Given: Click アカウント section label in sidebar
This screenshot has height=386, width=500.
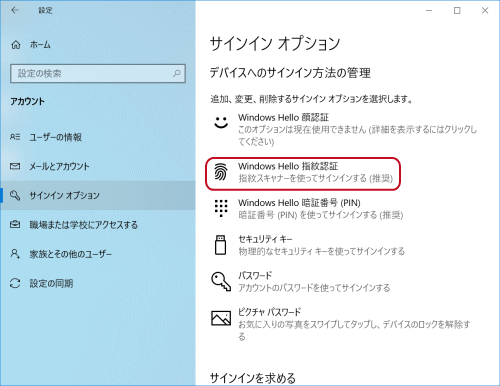Looking at the screenshot, I should pos(27,101).
